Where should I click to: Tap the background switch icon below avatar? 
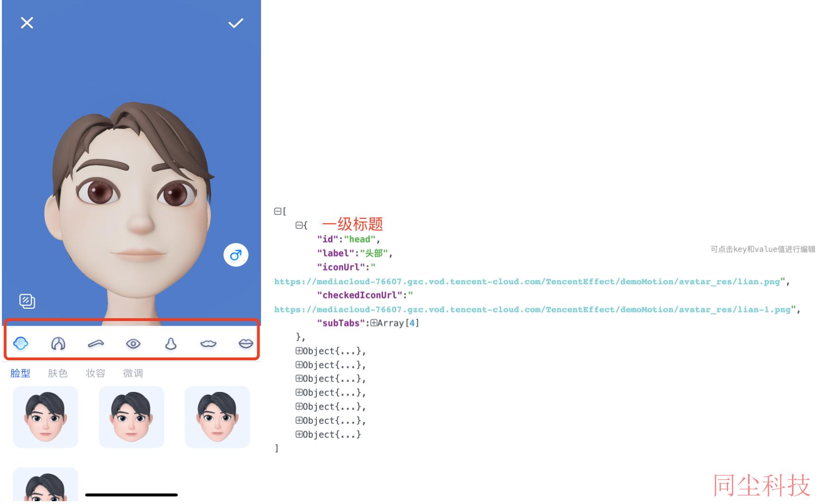(x=27, y=301)
